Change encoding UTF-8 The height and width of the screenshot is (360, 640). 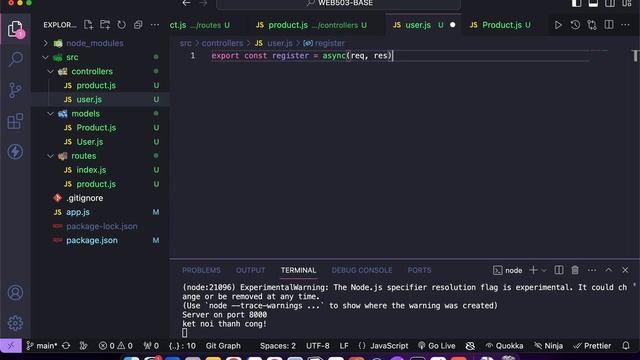pyautogui.click(x=318, y=346)
